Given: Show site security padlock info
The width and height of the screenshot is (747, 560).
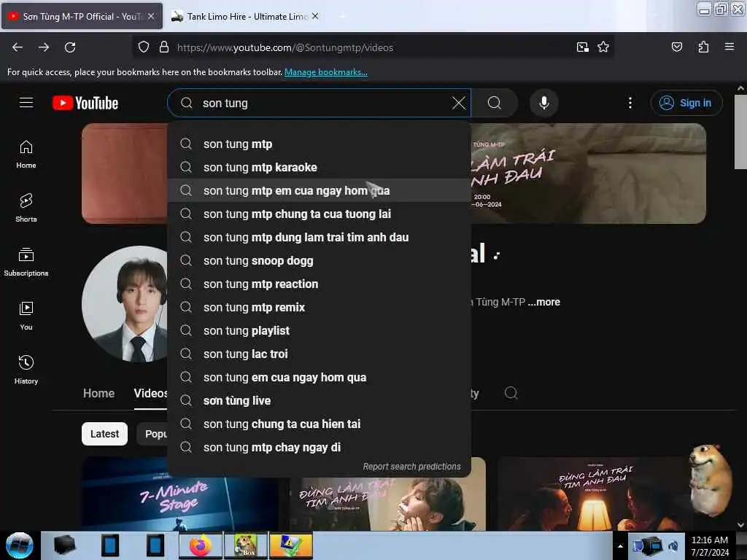Looking at the screenshot, I should 164,47.
